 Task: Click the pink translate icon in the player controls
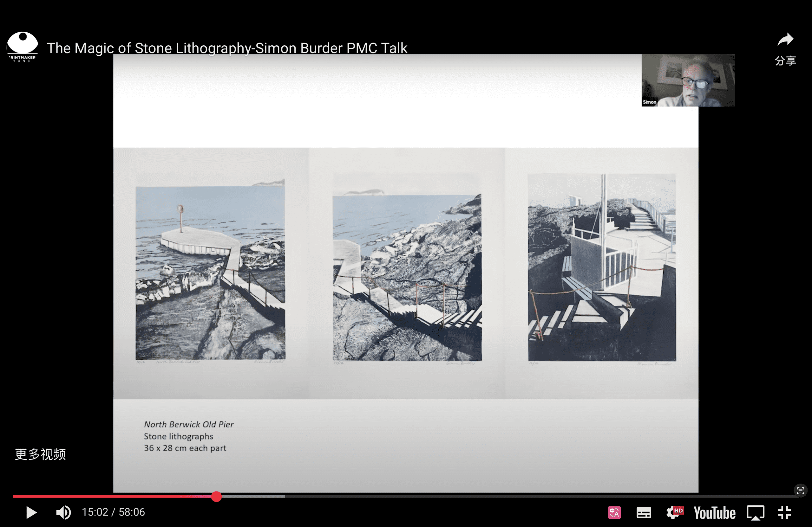click(614, 512)
